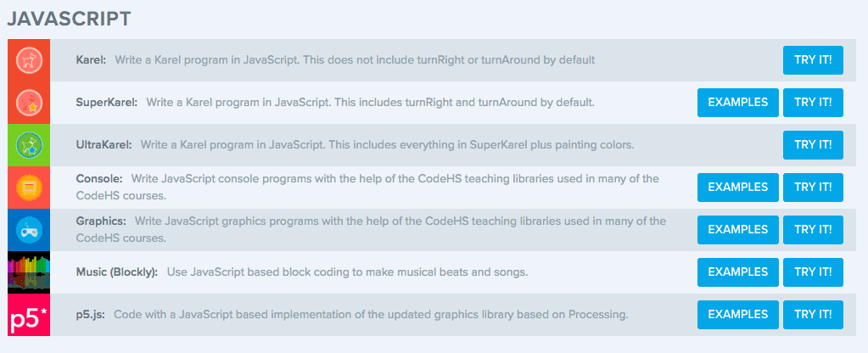Viewport: 868px width, 353px height.
Task: Open EXAMPLES for SuperKarel
Action: (x=737, y=103)
